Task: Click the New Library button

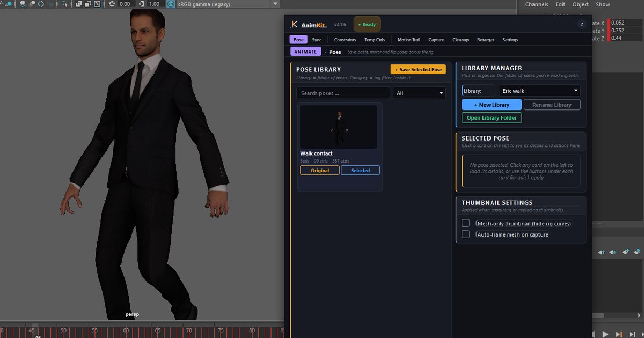Action: [x=492, y=105]
